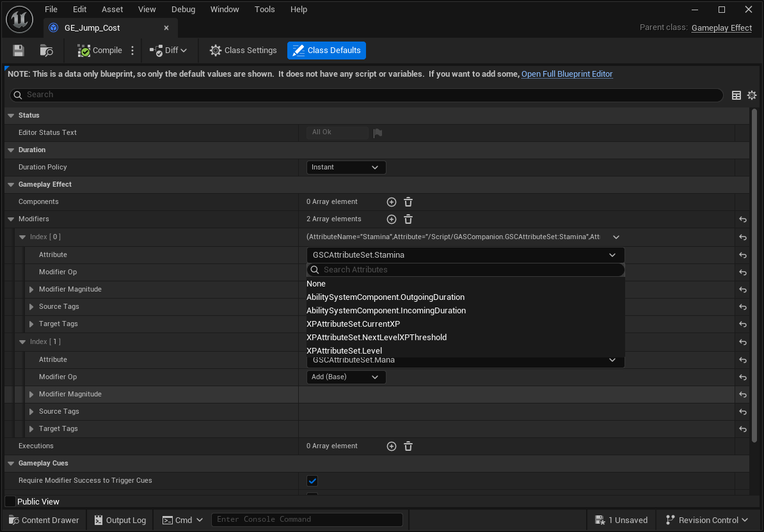Open the Diff dropdown
This screenshot has height=532, width=764.
point(168,51)
